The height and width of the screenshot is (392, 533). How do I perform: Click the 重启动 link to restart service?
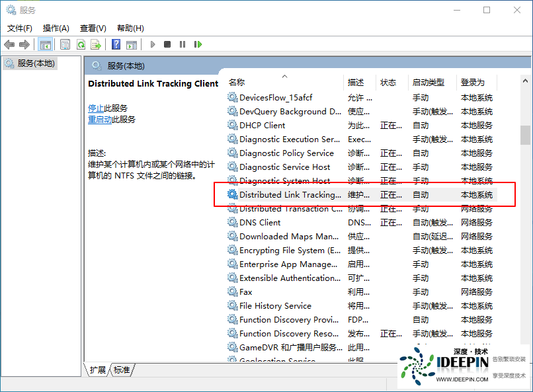[100, 120]
